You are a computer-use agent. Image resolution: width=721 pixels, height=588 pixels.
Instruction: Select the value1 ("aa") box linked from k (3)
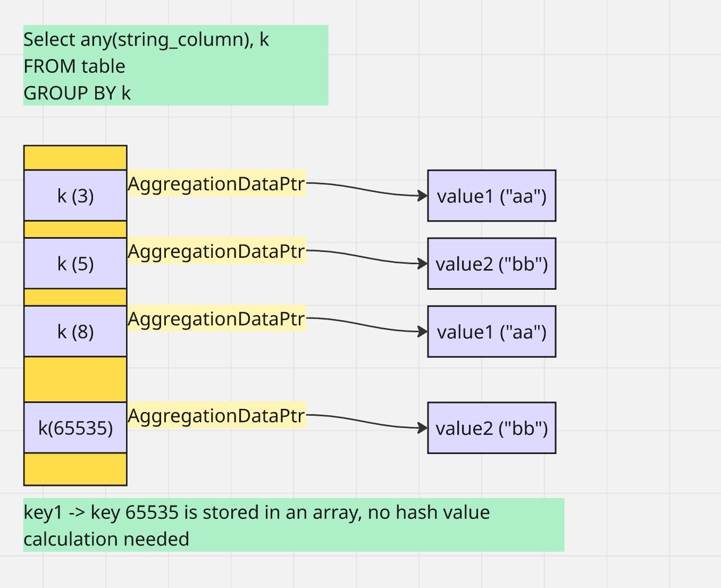491,196
